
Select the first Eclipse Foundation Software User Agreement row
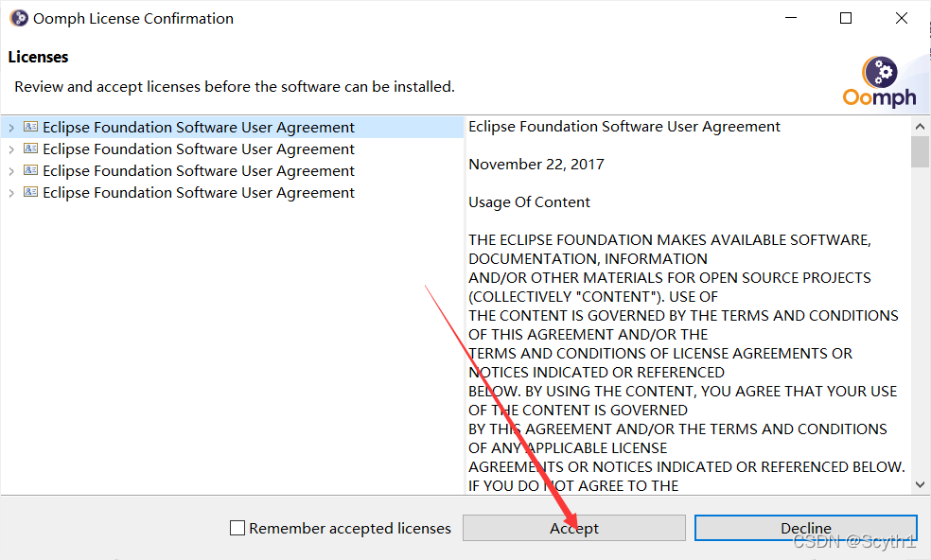(232, 127)
